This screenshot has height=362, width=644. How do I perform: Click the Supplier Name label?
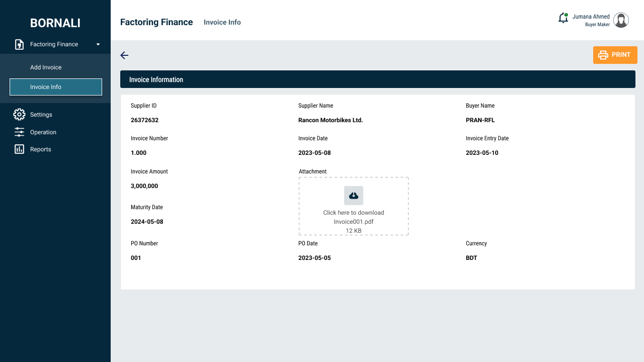316,106
